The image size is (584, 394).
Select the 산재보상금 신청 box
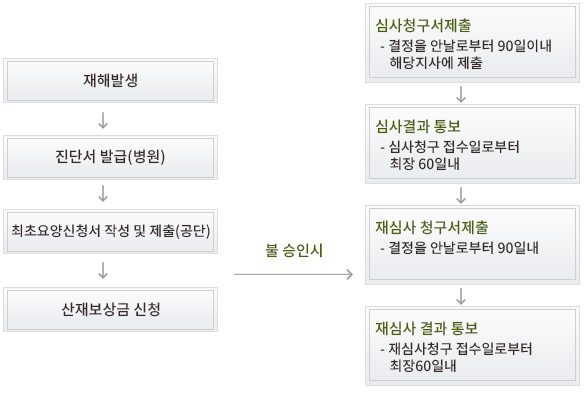point(110,309)
